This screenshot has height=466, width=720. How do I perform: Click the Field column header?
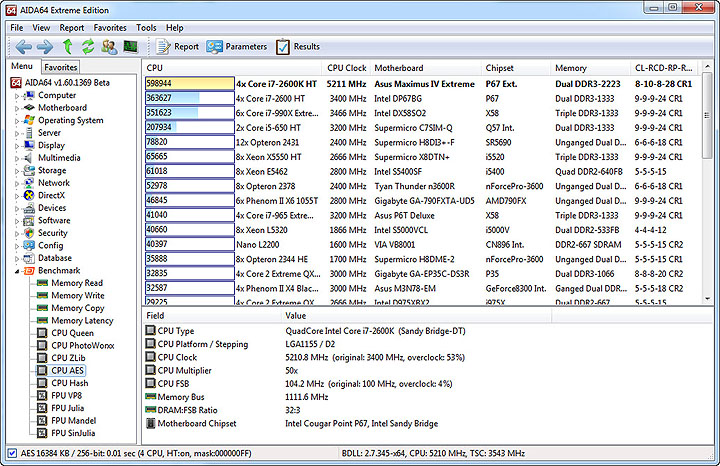point(211,315)
